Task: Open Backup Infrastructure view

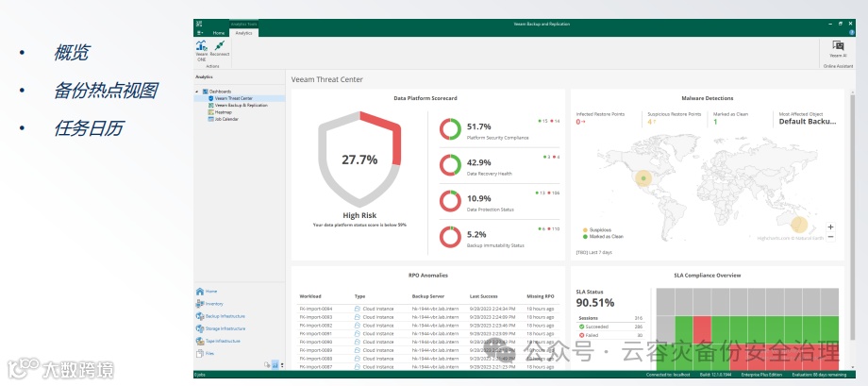Action: (221, 316)
